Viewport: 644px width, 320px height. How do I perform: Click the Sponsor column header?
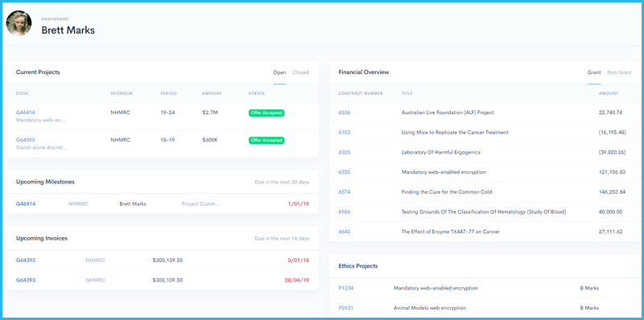pos(122,93)
